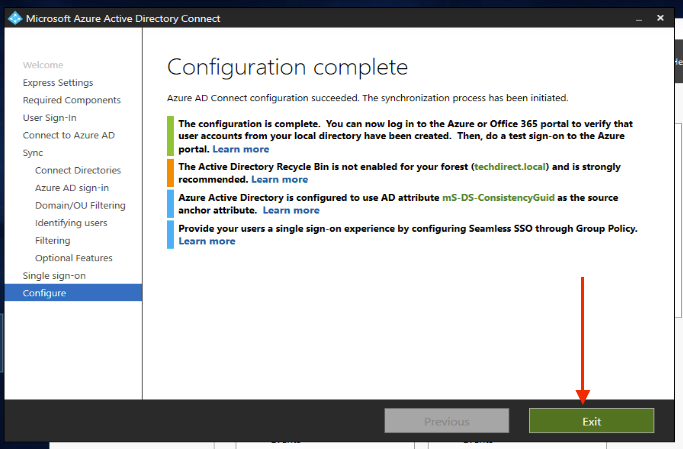Image resolution: width=683 pixels, height=449 pixels.
Task: Select Connect to Azure AD step
Action: point(69,135)
